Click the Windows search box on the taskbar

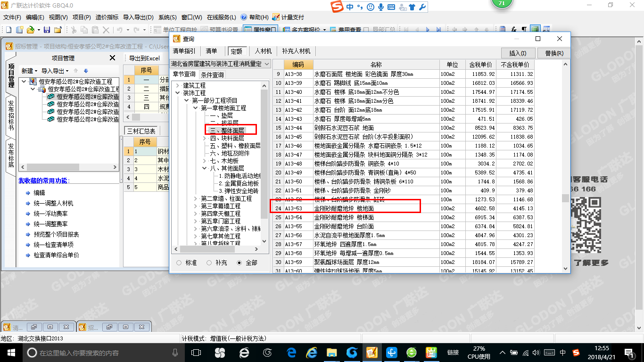click(103, 353)
